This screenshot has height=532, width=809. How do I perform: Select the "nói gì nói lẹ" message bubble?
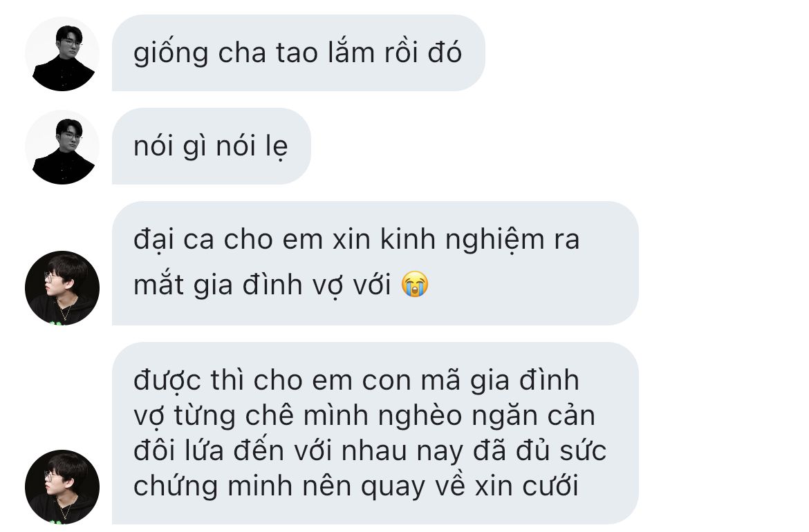click(211, 146)
